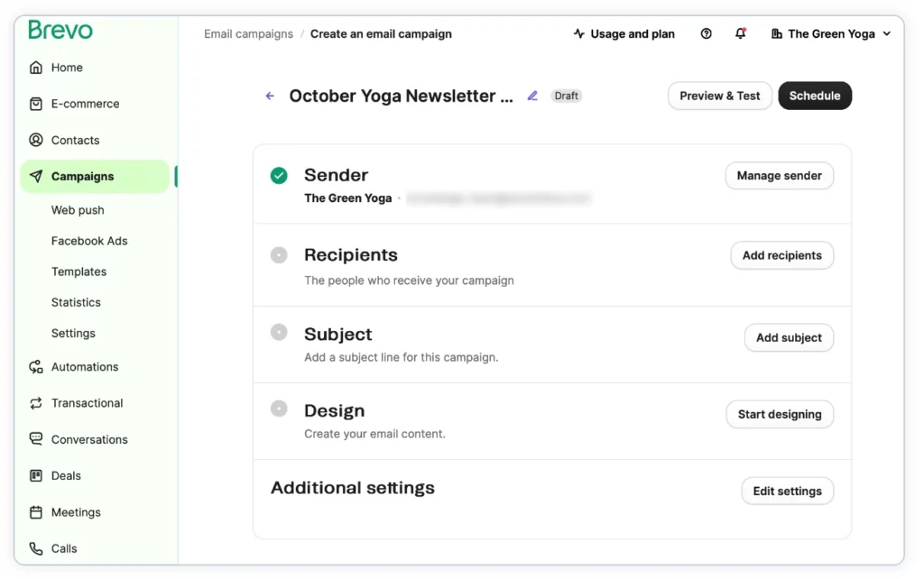Click Preview & Test button
924x579 pixels.
(x=719, y=96)
